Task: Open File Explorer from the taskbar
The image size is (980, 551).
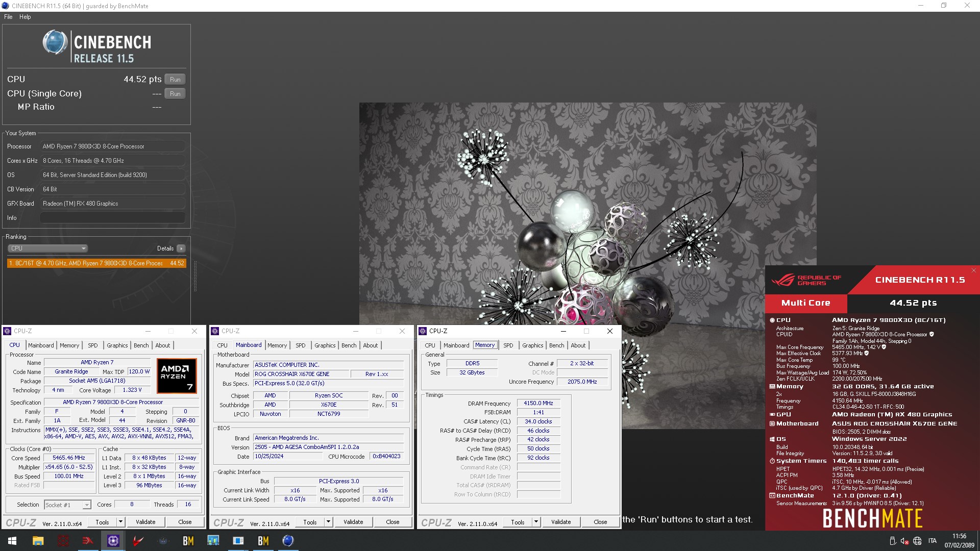Action: [38, 541]
